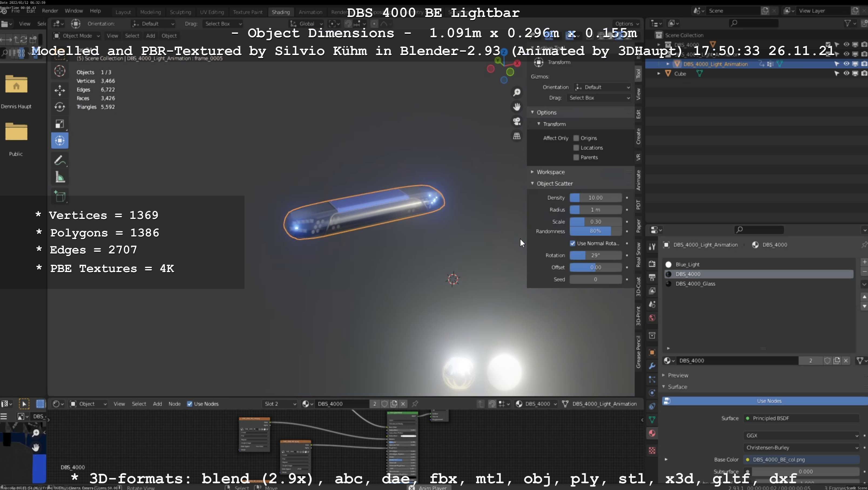Select the DBS_4000_Glass material slot

point(758,284)
